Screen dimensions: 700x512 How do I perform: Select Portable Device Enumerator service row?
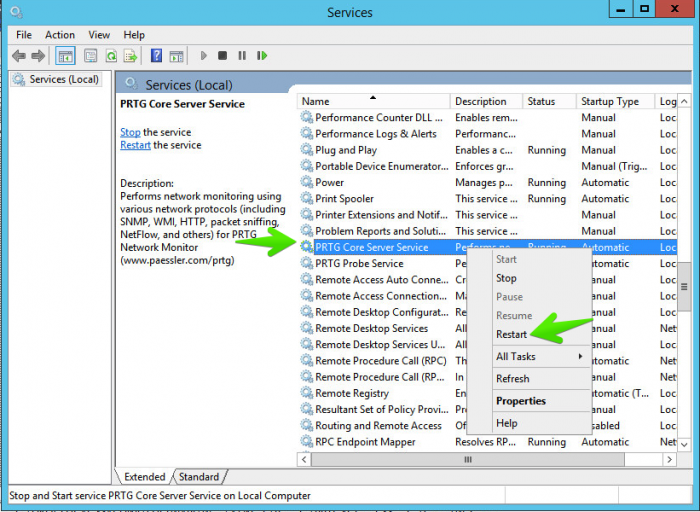pos(488,166)
